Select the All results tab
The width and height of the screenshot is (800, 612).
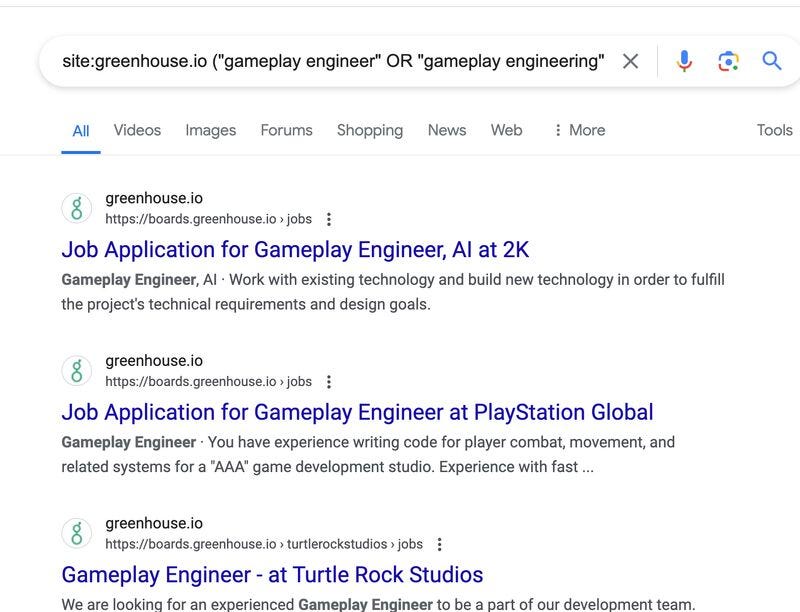81,131
